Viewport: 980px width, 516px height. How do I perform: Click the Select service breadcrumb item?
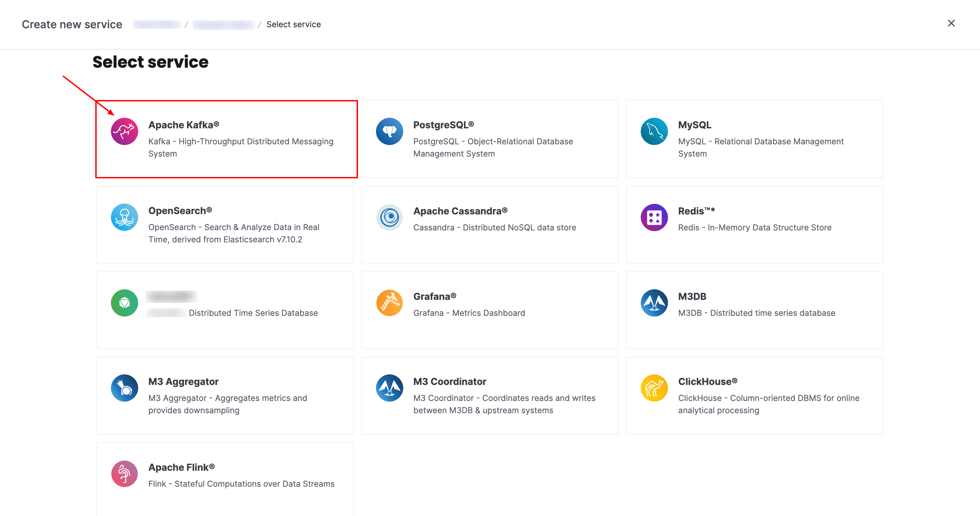click(x=293, y=25)
